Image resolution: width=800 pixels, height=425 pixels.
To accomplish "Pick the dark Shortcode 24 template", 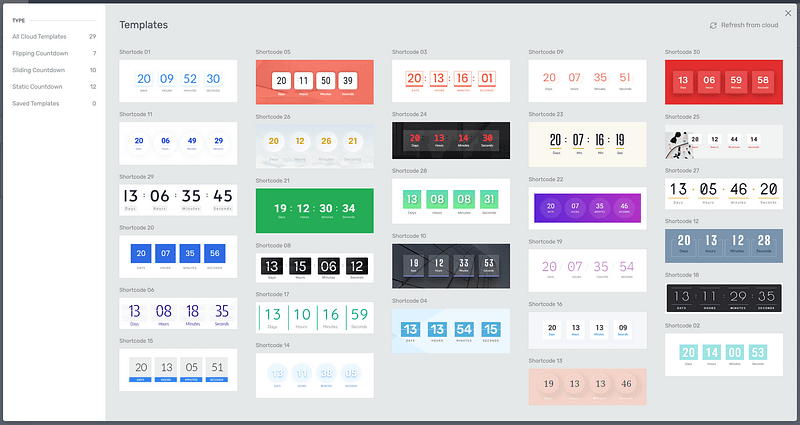I will pos(451,141).
